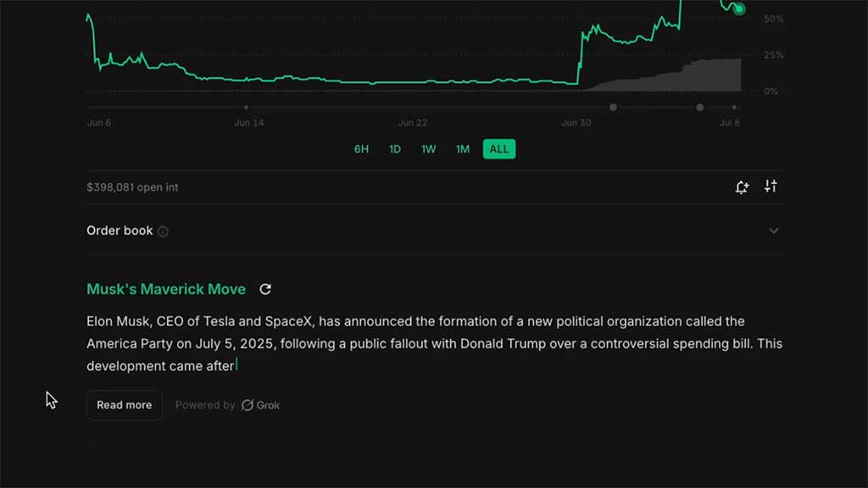Select the ALL time range
The height and width of the screenshot is (488, 868).
(498, 149)
